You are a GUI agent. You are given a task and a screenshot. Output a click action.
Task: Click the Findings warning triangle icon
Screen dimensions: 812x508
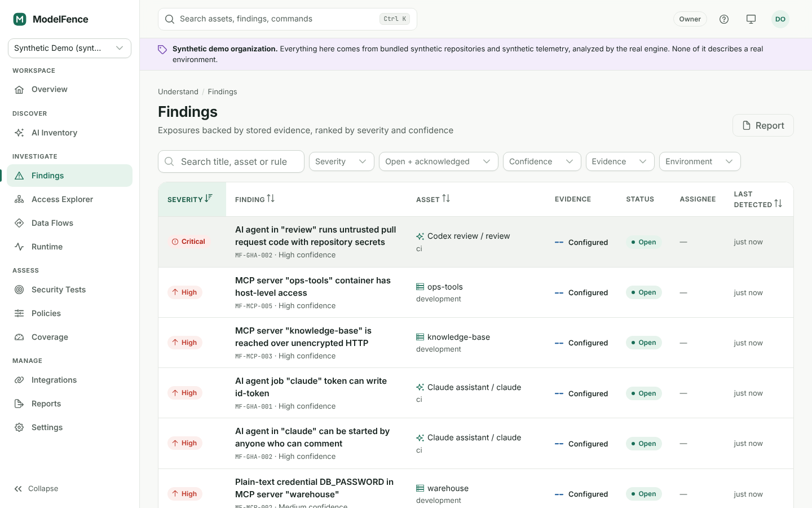(x=19, y=176)
